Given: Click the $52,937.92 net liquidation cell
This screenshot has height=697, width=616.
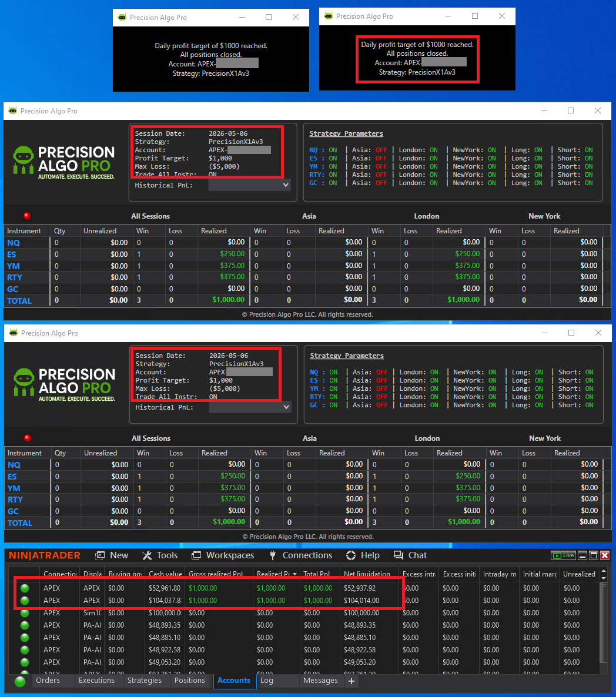Looking at the screenshot, I should [x=360, y=588].
